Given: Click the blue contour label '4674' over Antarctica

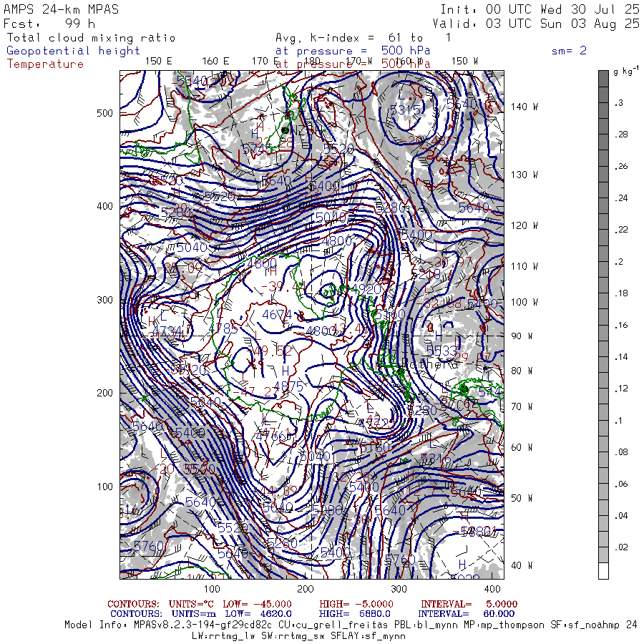Looking at the screenshot, I should click(277, 315).
